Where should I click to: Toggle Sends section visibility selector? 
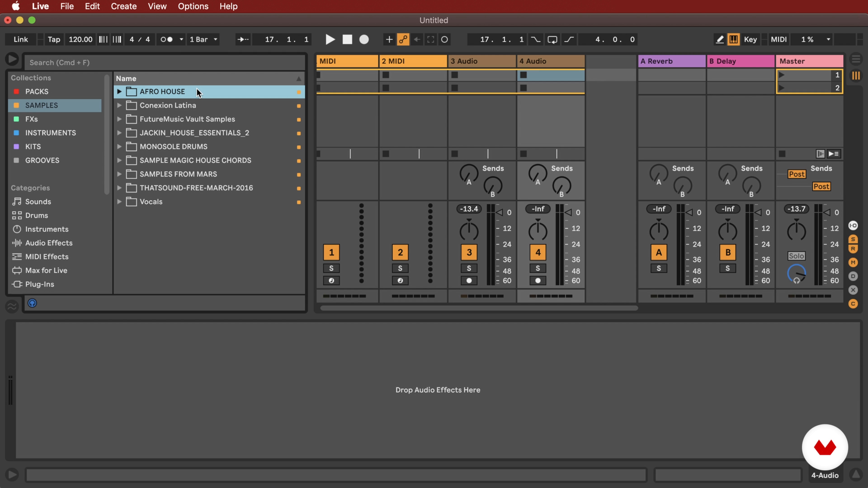pyautogui.click(x=853, y=239)
